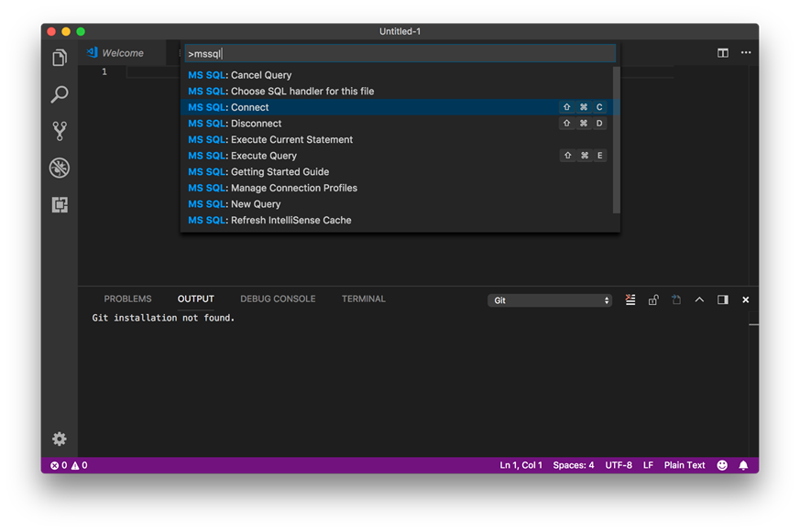The image size is (800, 532).
Task: Close the bottom panel
Action: (x=745, y=299)
